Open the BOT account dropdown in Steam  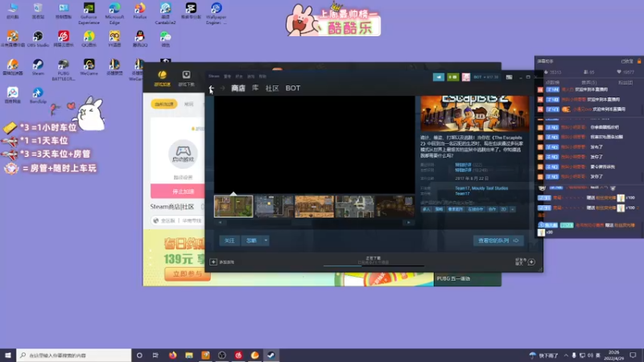pyautogui.click(x=486, y=76)
